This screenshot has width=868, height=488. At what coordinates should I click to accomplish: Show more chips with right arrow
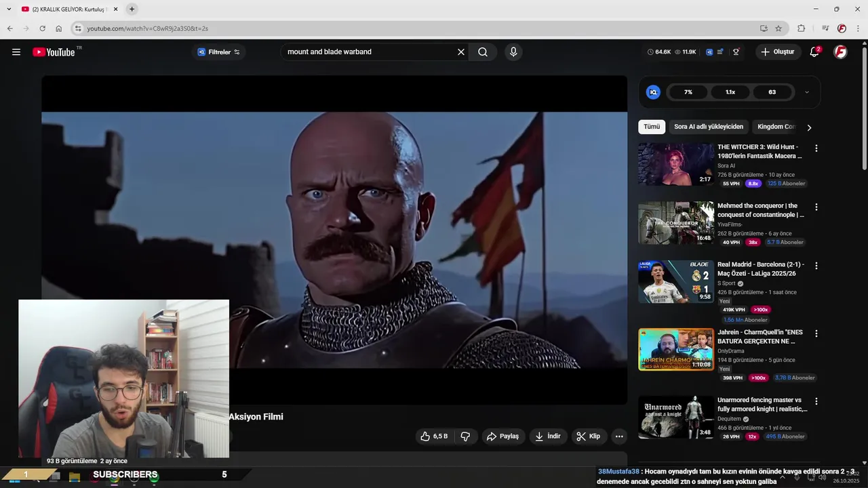(x=809, y=127)
